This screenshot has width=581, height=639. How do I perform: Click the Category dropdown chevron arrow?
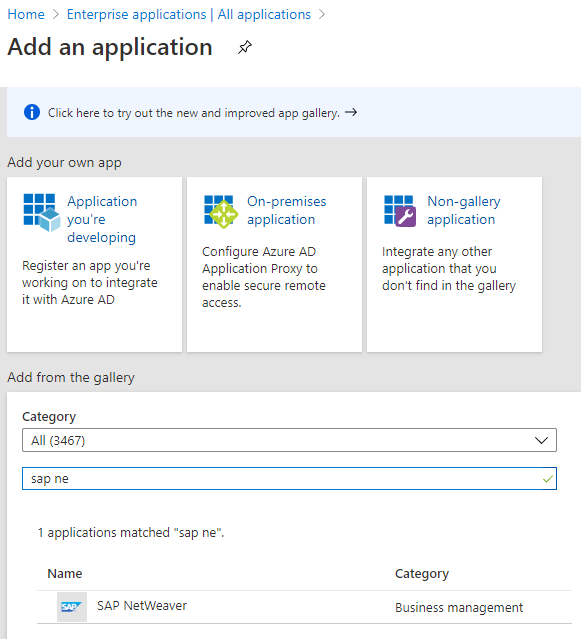(541, 440)
